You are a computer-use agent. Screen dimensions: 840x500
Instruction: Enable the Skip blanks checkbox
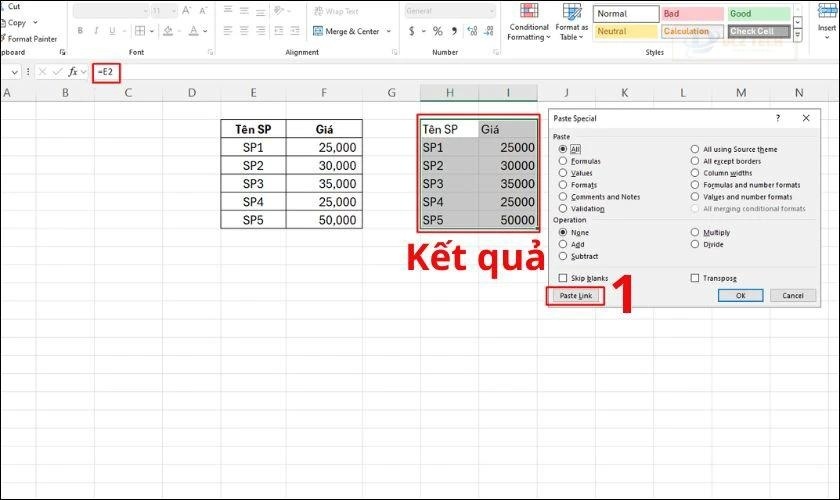(x=562, y=278)
